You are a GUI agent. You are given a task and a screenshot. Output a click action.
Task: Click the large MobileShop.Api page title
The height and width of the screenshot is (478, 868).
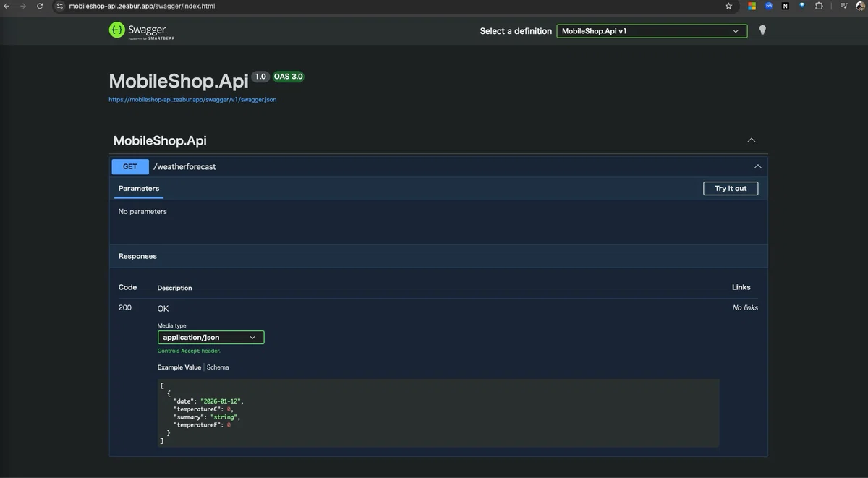tap(179, 80)
